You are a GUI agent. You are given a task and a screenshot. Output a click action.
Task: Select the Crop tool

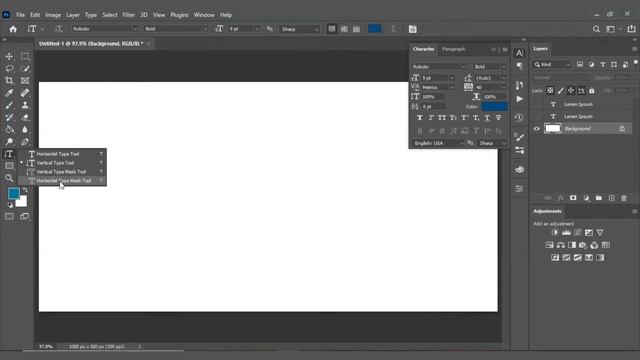9,81
